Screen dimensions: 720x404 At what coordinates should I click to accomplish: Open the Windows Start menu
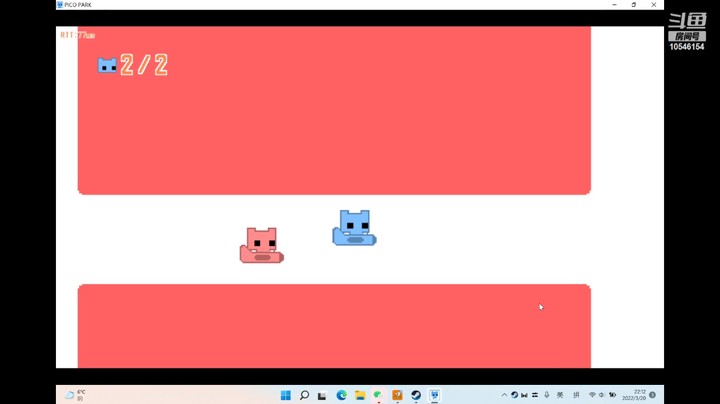point(286,395)
